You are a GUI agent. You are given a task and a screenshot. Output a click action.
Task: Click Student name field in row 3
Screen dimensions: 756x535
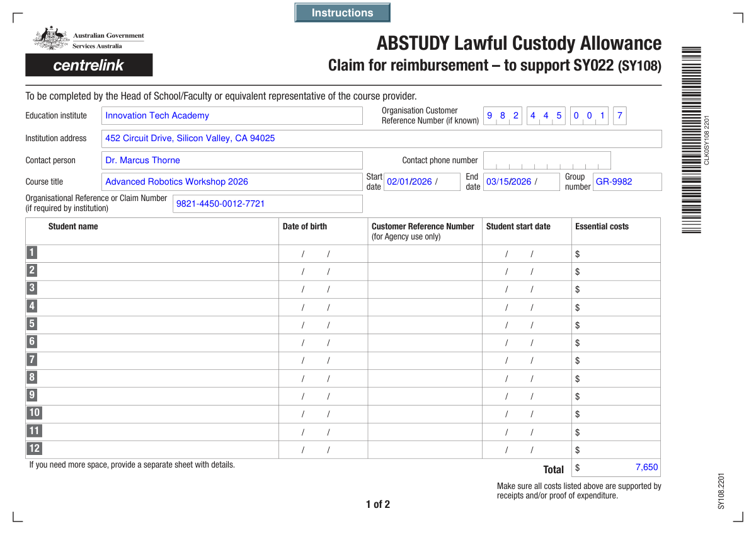pyautogui.click(x=158, y=289)
